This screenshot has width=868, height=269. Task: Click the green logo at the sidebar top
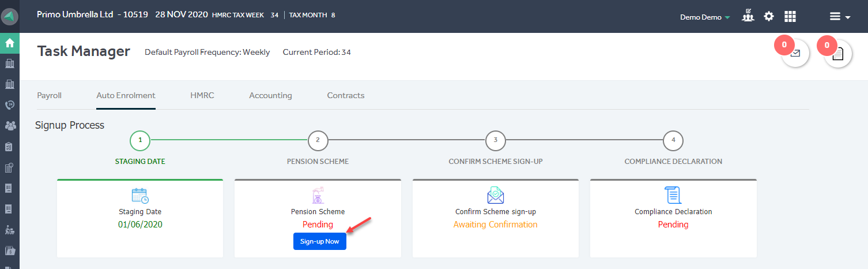coord(10,16)
